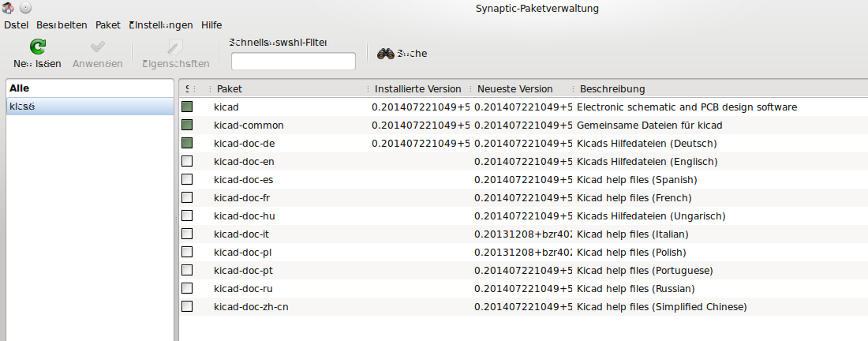Viewport: 868px width, 341px height.
Task: Click 'Kicad help files (Russian)' description
Action: pyautogui.click(x=636, y=288)
